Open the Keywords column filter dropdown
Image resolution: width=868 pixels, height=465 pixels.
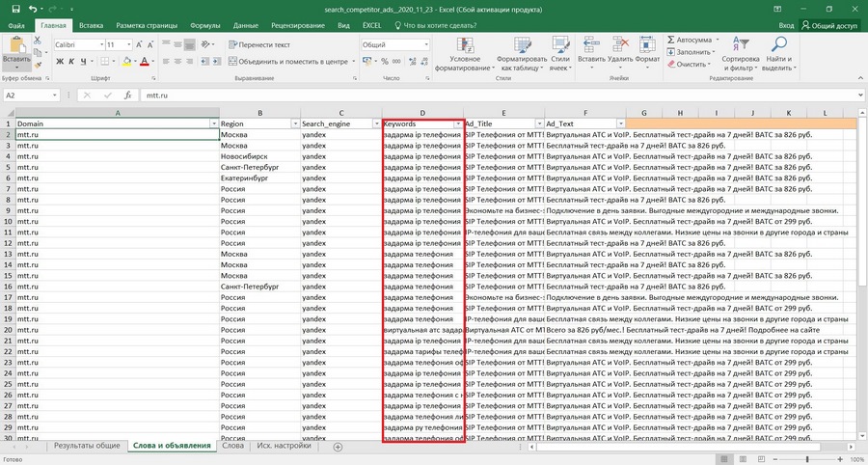(456, 124)
